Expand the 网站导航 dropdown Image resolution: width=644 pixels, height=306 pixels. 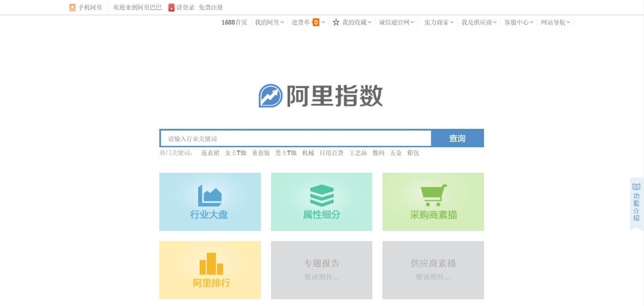(x=555, y=22)
